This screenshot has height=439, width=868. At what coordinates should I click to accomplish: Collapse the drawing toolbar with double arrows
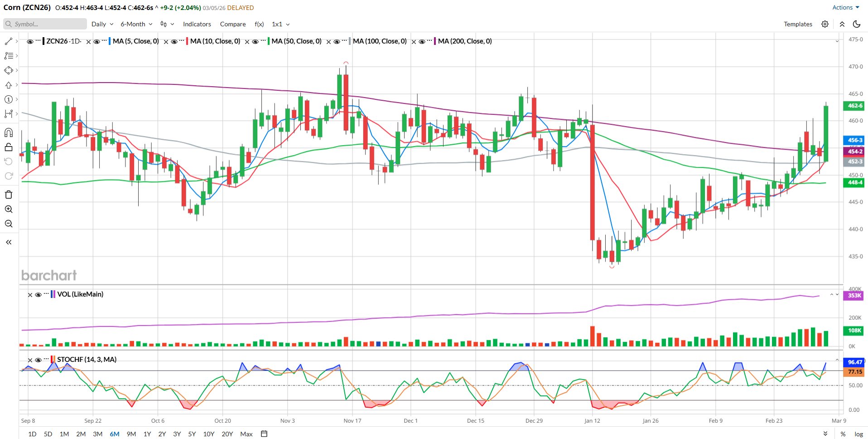9,242
